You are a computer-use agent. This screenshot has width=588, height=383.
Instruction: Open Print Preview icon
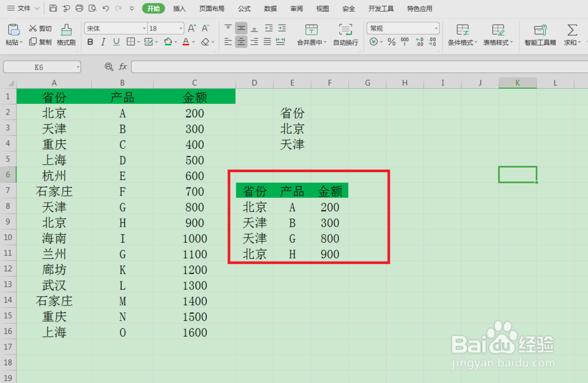point(92,8)
